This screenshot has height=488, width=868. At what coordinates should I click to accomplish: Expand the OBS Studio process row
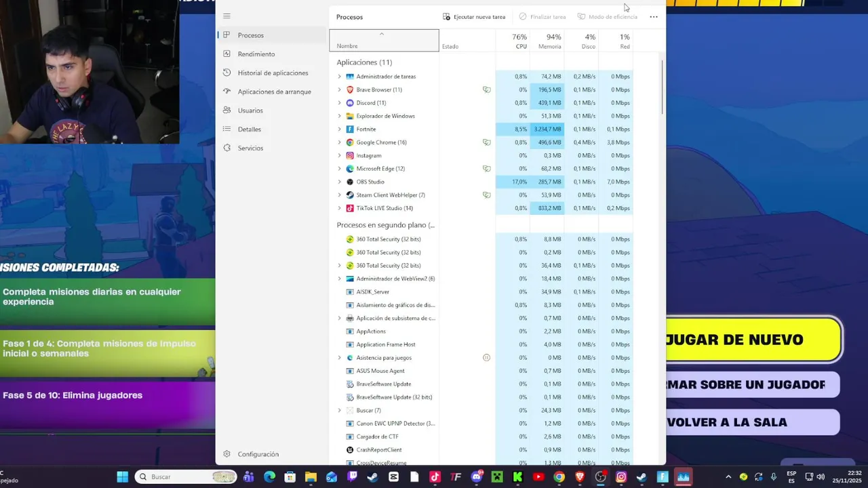pyautogui.click(x=339, y=182)
